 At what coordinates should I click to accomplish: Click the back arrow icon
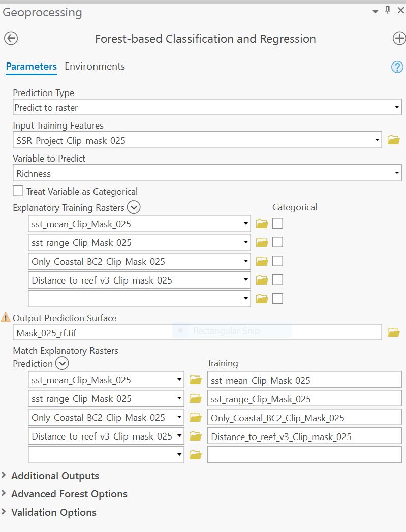11,39
